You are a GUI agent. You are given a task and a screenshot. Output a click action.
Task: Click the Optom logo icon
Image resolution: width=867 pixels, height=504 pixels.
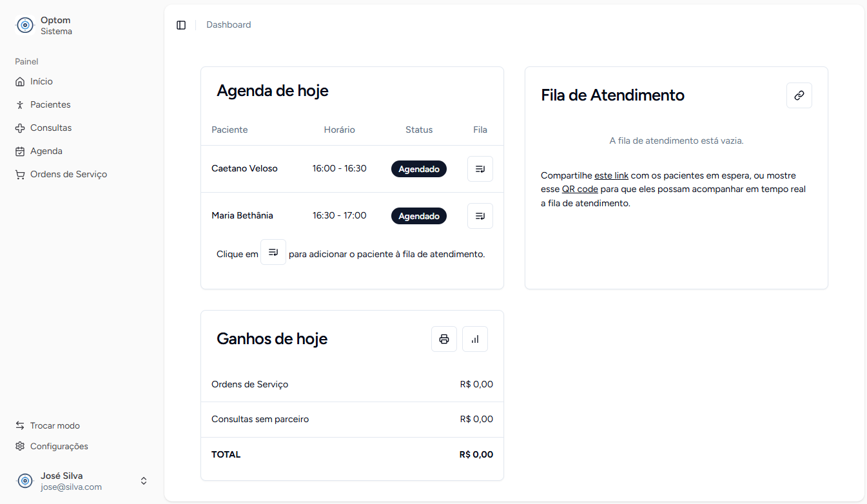click(24, 25)
